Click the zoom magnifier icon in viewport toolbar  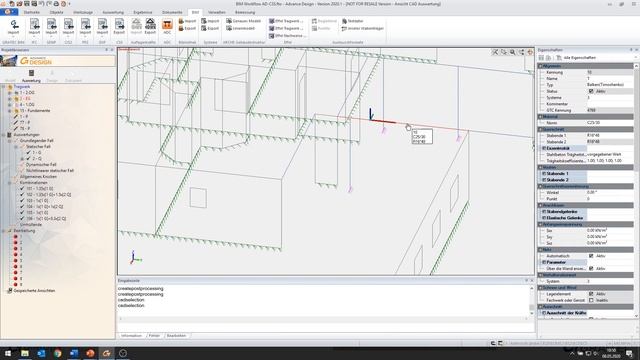pos(513,52)
